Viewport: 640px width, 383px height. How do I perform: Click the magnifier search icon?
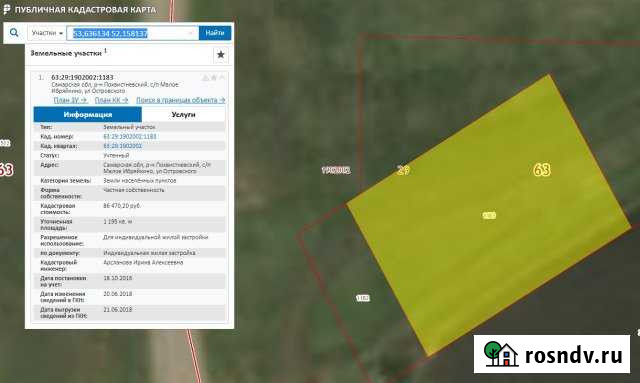(x=14, y=33)
